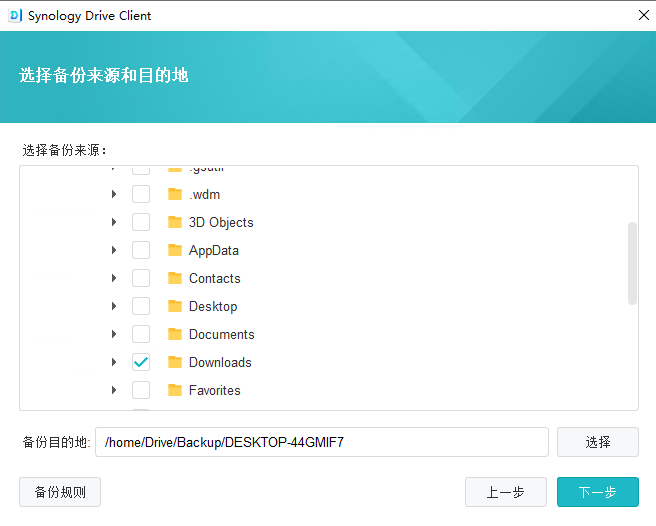The width and height of the screenshot is (656, 526).
Task: Expand the Favorites folder node
Action: point(114,390)
